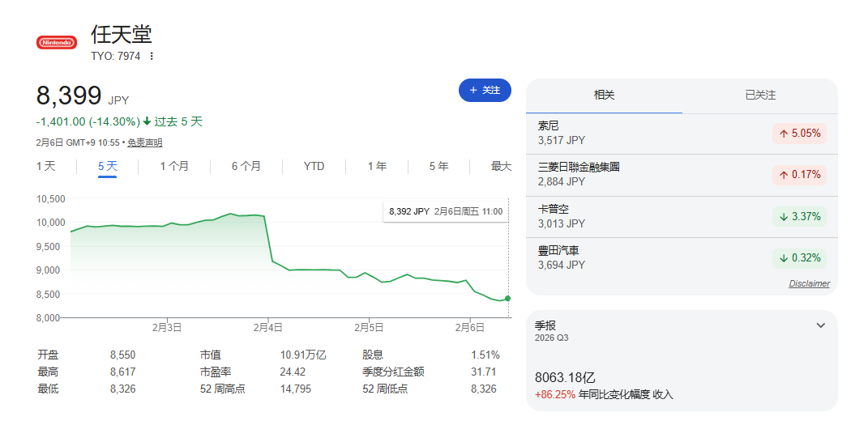Select the 6个月 chart range
868x425 pixels.
tap(246, 166)
